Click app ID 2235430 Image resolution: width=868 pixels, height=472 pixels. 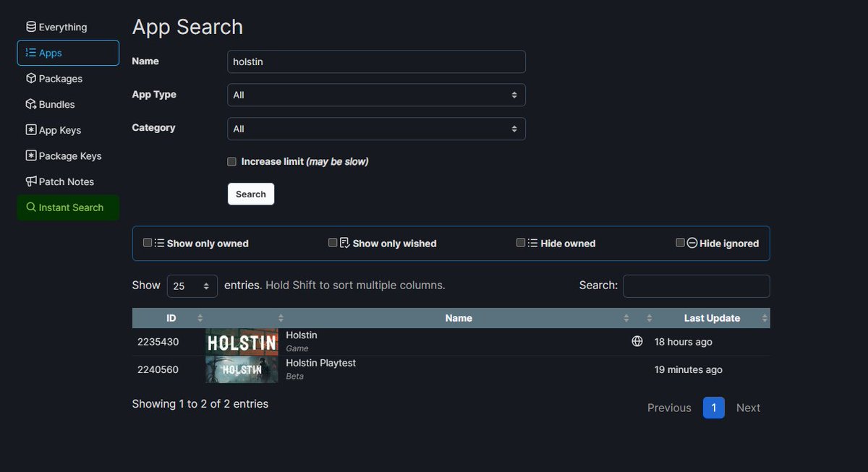click(x=158, y=342)
